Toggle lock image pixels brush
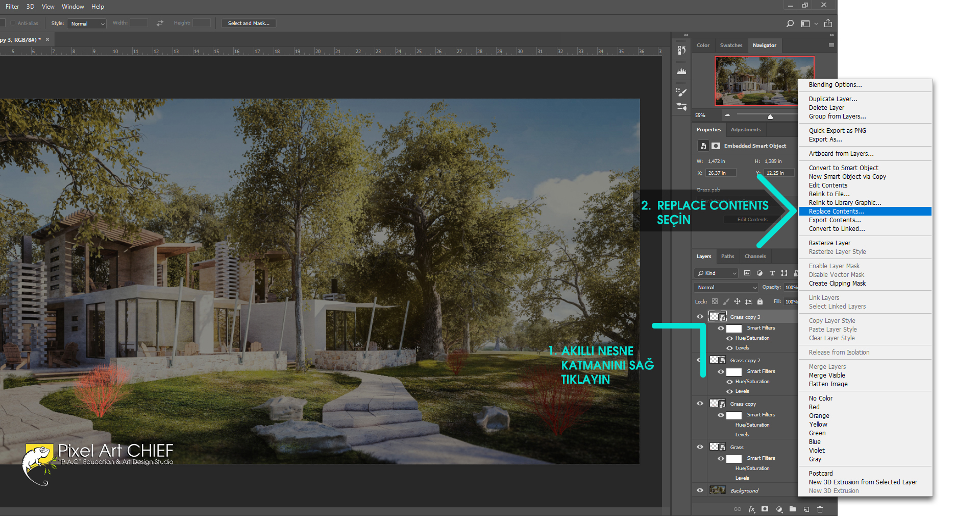980x516 pixels. coord(726,301)
